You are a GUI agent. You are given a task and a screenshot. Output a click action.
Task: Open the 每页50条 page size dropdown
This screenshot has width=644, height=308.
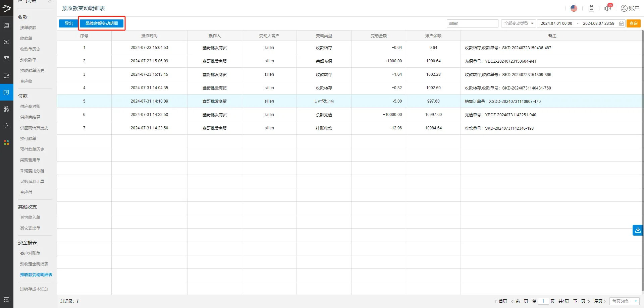pyautogui.click(x=624, y=301)
